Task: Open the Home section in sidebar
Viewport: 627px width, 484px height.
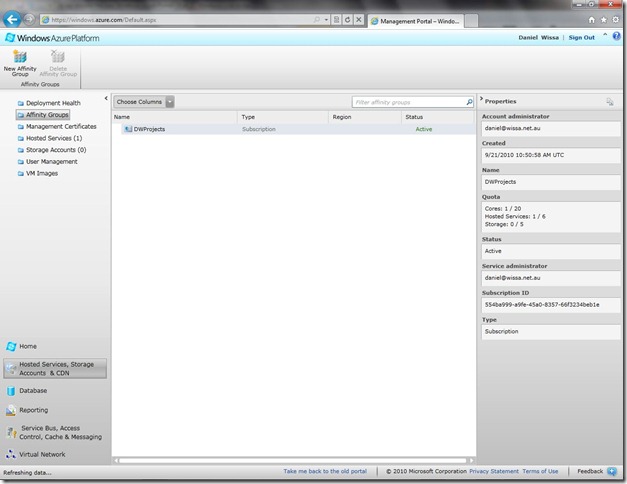Action: coord(28,346)
